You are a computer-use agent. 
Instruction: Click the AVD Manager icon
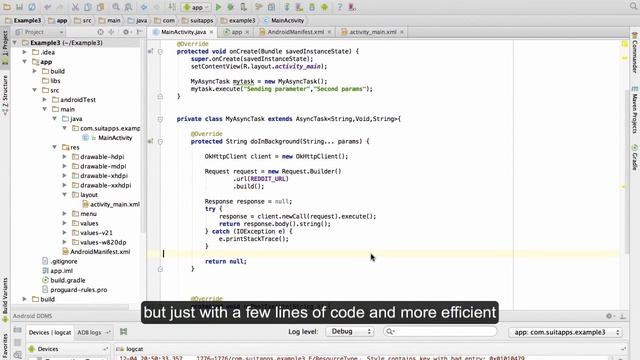pos(299,7)
